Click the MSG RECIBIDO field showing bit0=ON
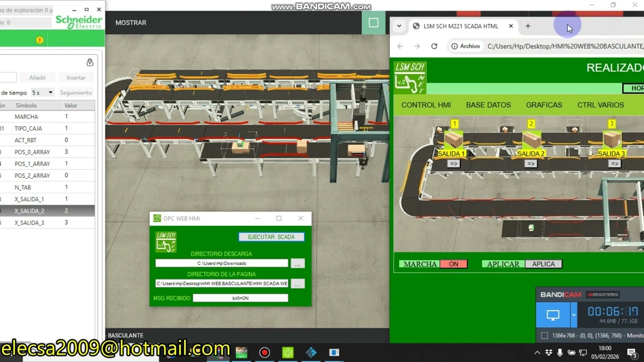644x362 pixels. (x=240, y=298)
